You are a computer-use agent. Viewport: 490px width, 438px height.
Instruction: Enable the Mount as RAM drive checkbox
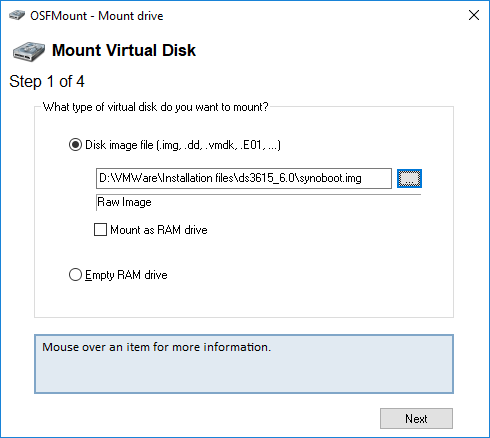pos(100,230)
